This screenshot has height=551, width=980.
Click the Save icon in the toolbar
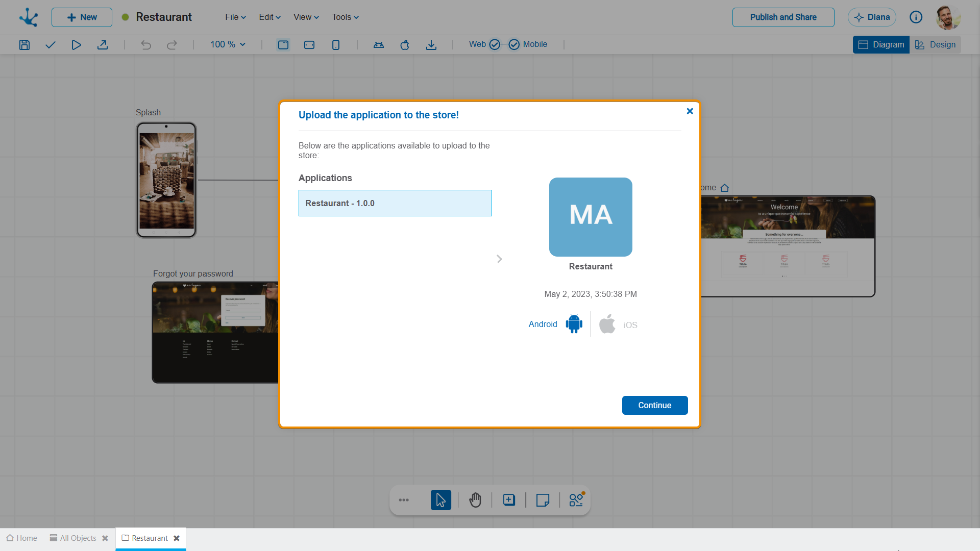tap(24, 45)
